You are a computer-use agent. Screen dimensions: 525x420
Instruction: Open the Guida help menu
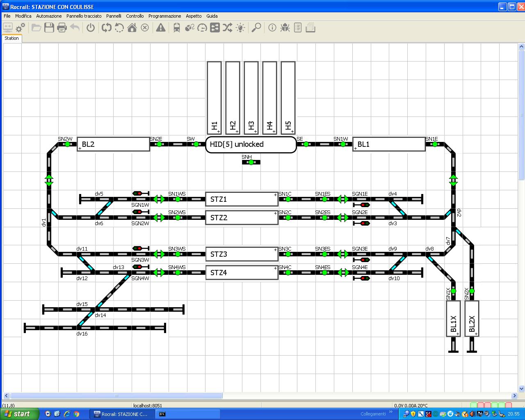pos(212,16)
